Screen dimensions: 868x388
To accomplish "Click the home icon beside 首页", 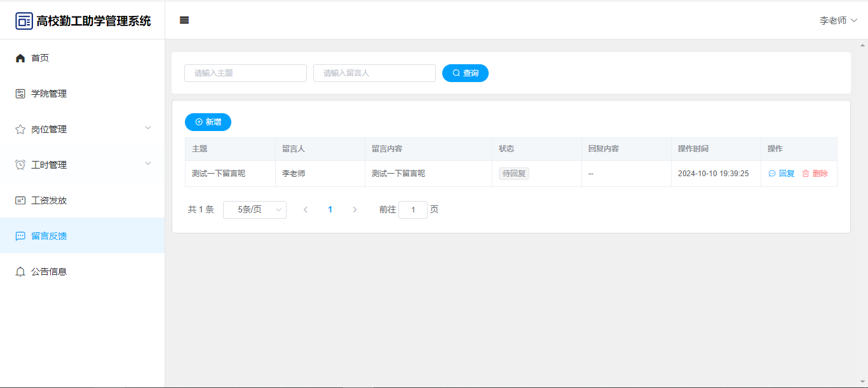I will tap(20, 58).
